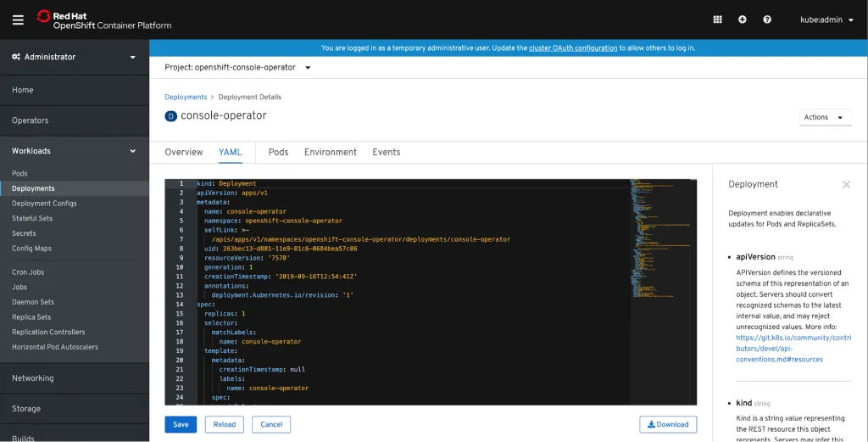The image size is (868, 442).
Task: Open the help question mark icon
Action: tap(766, 20)
